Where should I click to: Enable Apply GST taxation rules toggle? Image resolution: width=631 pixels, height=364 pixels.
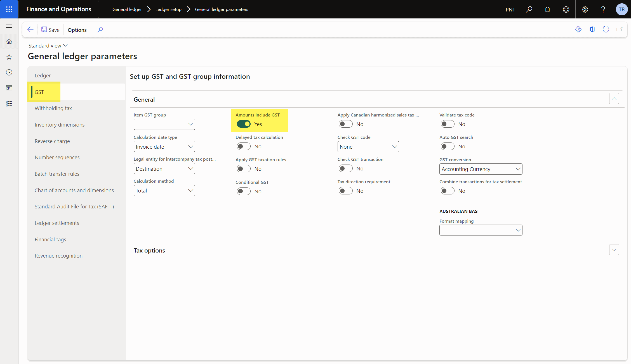tap(244, 169)
